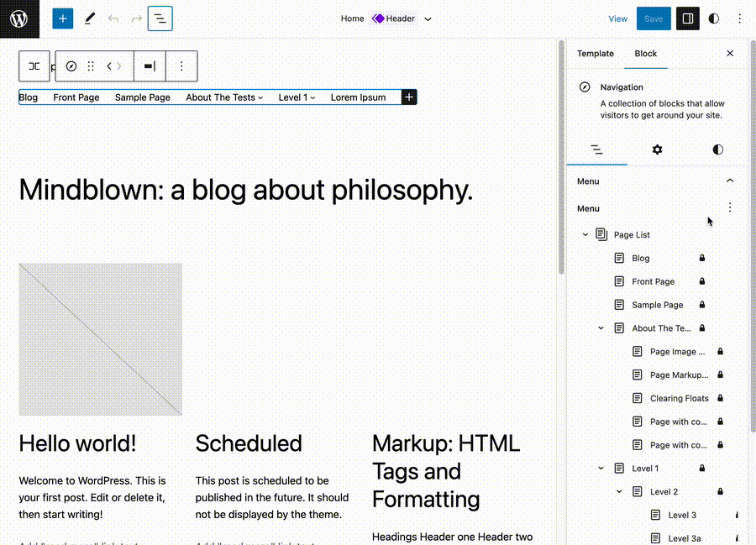Click the justify items toolbar button
756x545 pixels.
click(150, 66)
